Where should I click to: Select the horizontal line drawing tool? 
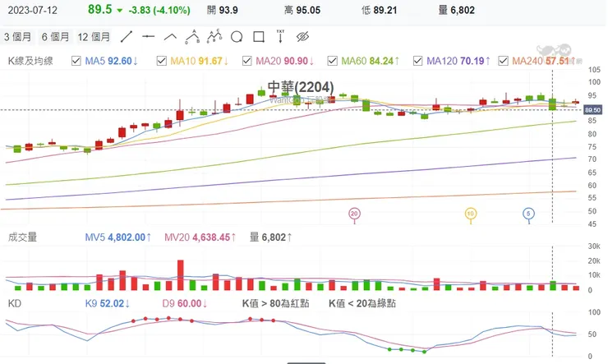pos(148,37)
